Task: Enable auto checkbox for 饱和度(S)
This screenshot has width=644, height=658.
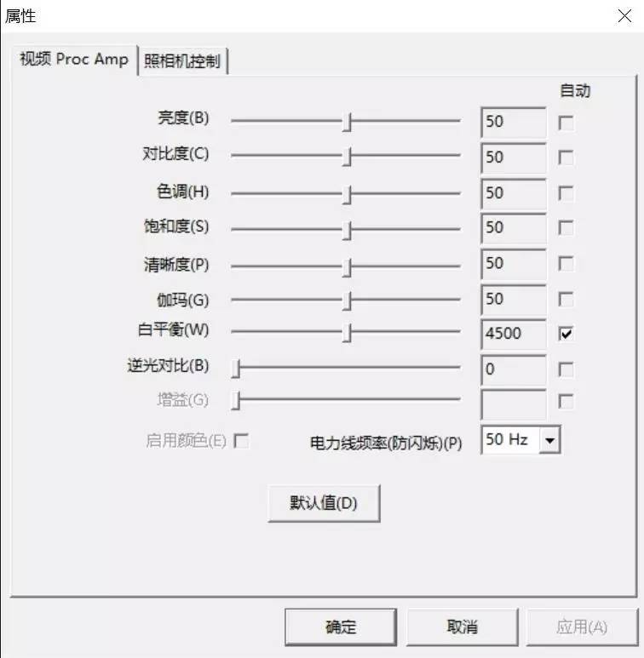Action: (x=566, y=228)
